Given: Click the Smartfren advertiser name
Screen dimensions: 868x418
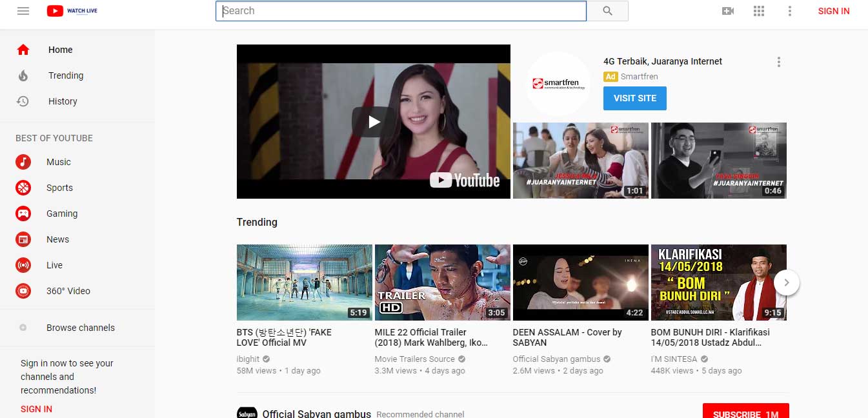Looking at the screenshot, I should coord(640,76).
